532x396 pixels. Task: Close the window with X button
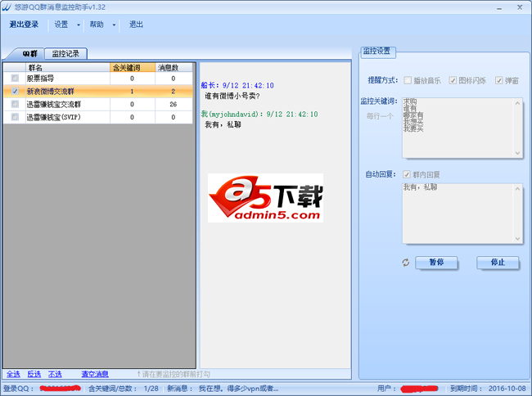click(x=520, y=7)
